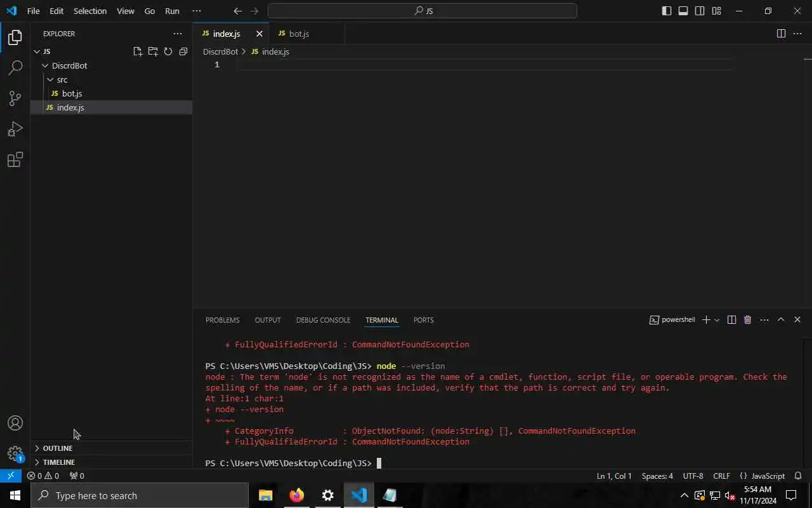This screenshot has height=508, width=812.
Task: Open the Source Control view
Action: click(15, 98)
